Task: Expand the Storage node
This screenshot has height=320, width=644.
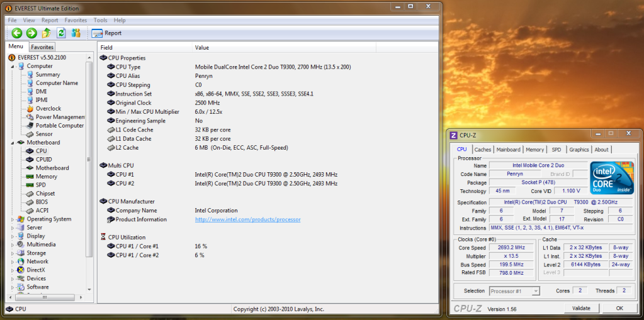Action: coord(13,253)
